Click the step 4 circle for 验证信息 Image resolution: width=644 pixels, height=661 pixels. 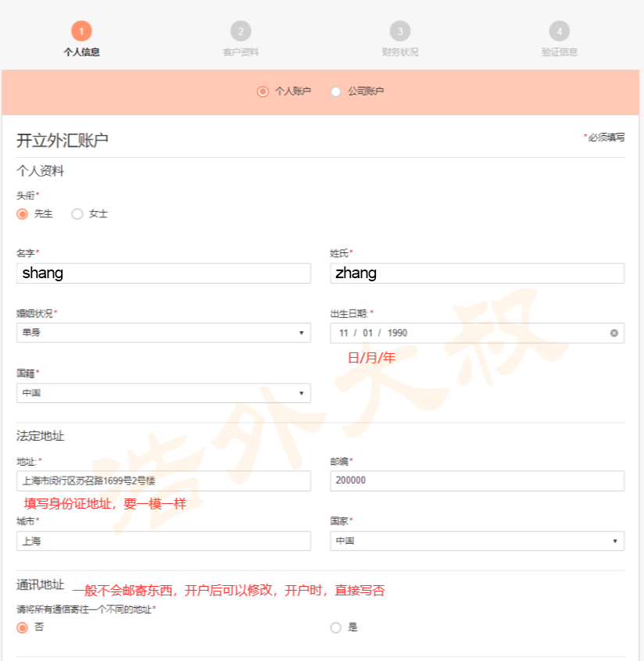pos(560,31)
